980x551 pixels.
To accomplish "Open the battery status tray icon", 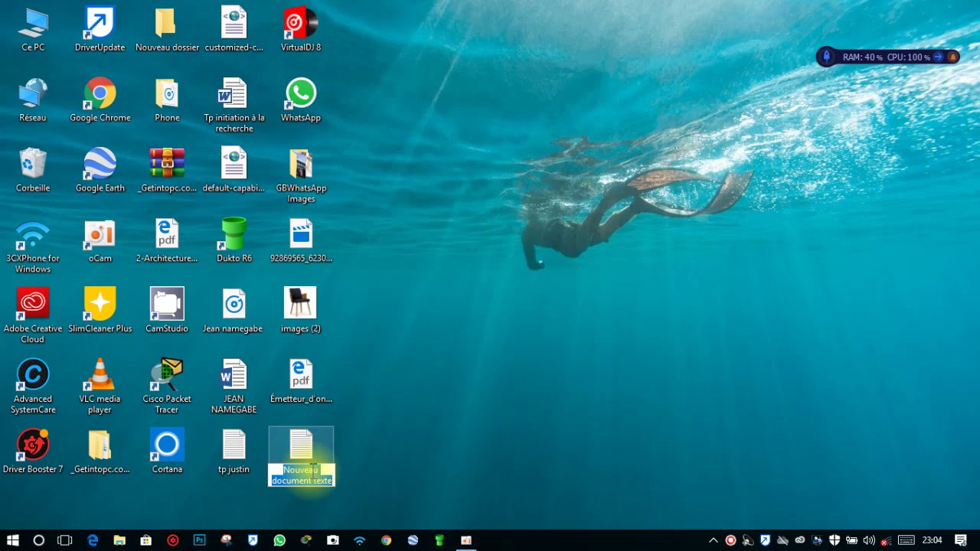I will pos(851,540).
